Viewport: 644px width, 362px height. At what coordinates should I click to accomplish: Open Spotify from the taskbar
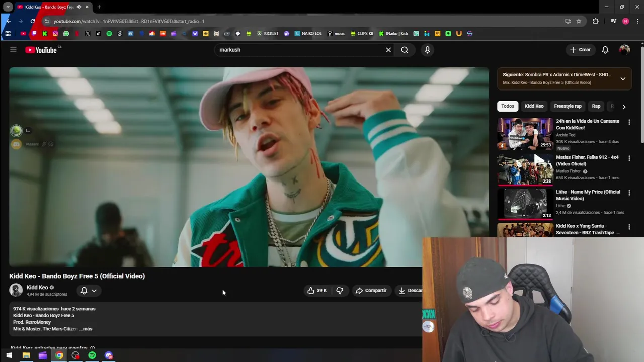click(x=92, y=355)
